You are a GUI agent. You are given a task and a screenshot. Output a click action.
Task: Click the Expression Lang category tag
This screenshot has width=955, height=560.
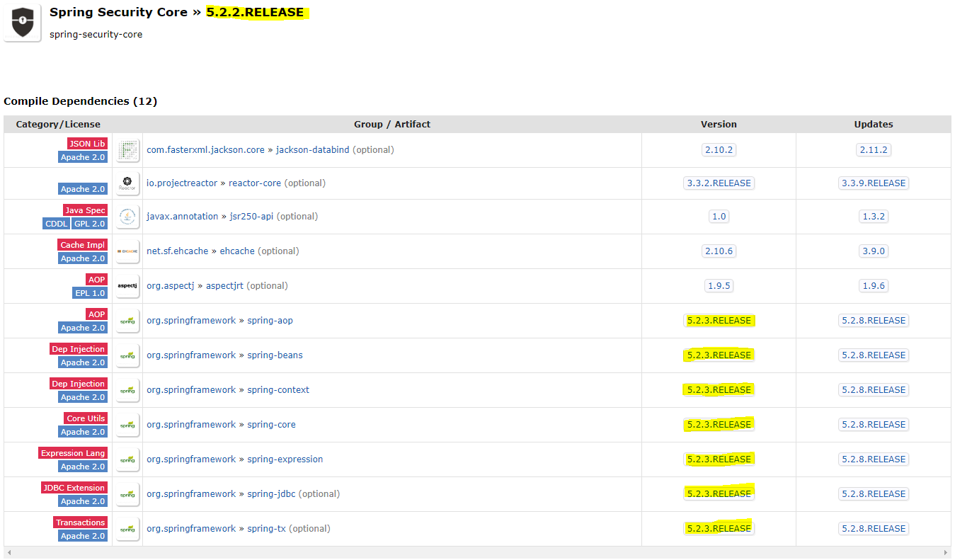click(x=73, y=453)
